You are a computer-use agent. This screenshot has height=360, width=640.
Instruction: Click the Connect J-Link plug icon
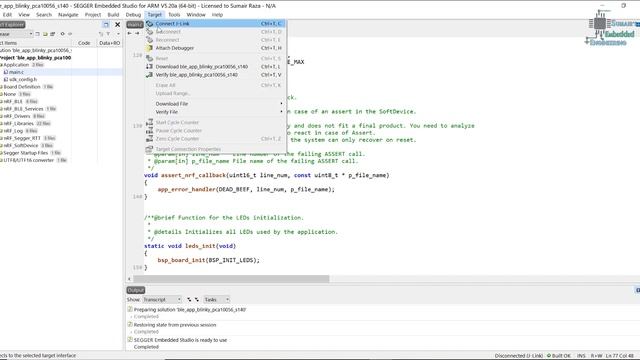149,24
